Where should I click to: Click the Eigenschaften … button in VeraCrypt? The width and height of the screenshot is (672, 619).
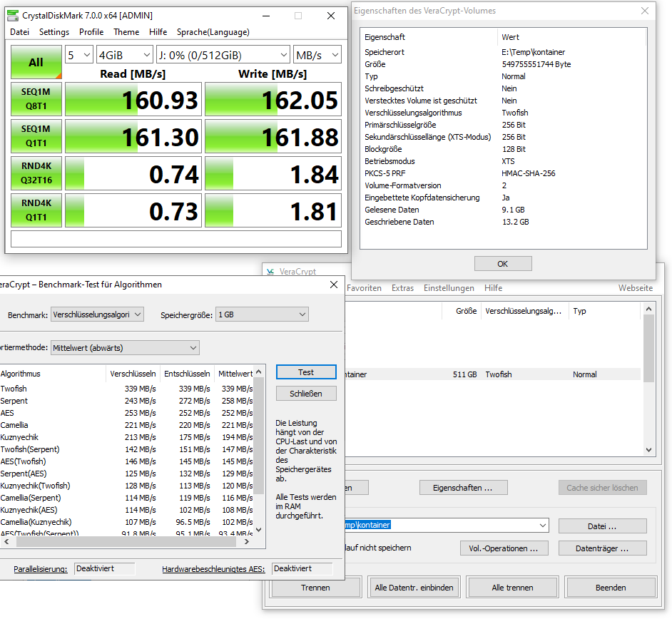[463, 488]
